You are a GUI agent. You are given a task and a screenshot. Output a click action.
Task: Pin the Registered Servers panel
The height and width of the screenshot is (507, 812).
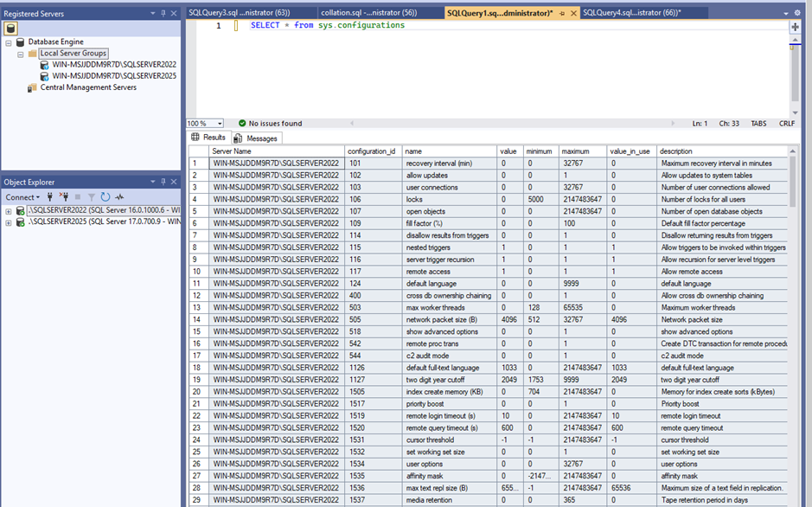pos(163,14)
